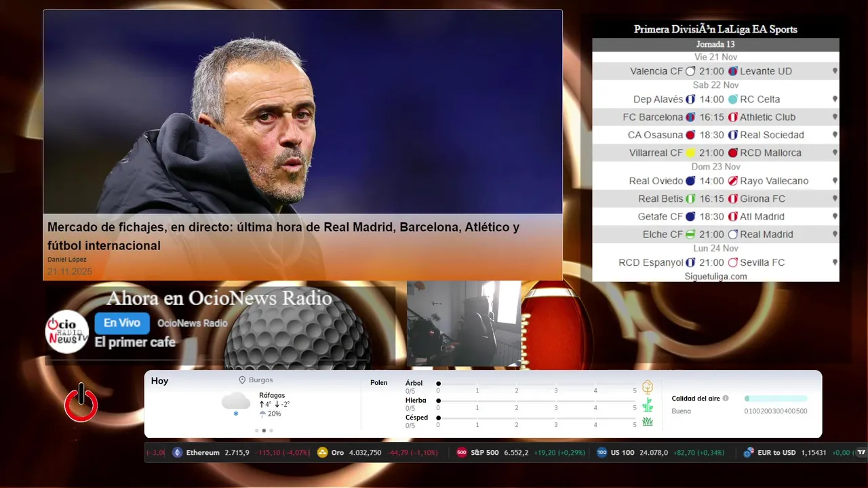
Task: Click the RC Celta light blue crest
Action: coord(732,99)
